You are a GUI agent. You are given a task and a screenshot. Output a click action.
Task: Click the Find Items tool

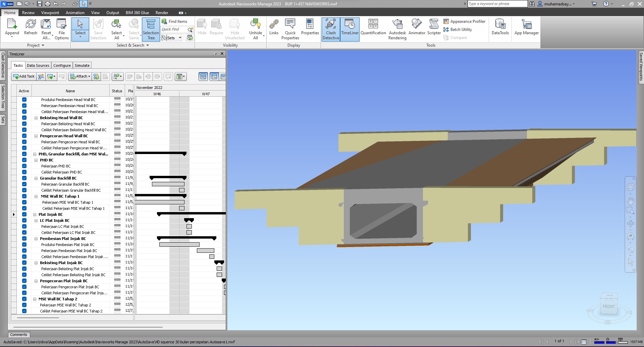click(174, 21)
